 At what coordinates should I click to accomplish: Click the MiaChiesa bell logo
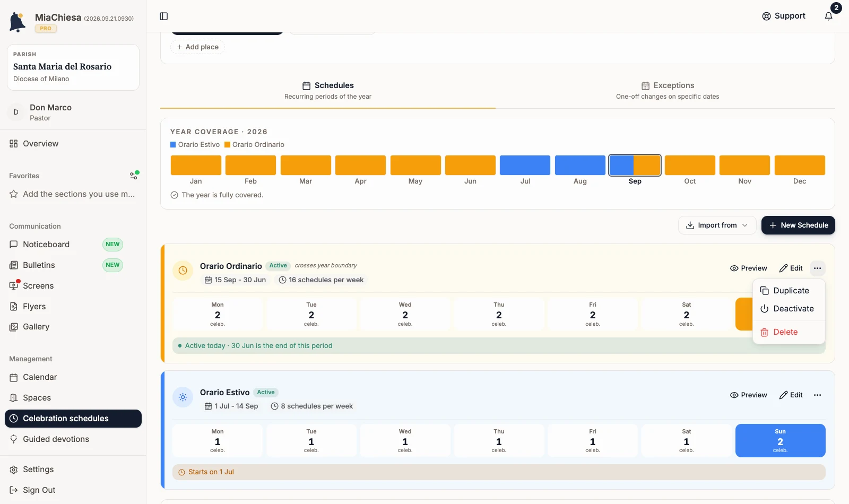pos(18,22)
